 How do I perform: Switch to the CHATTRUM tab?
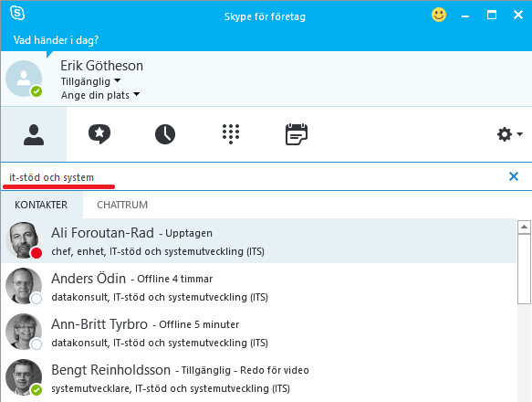(122, 205)
